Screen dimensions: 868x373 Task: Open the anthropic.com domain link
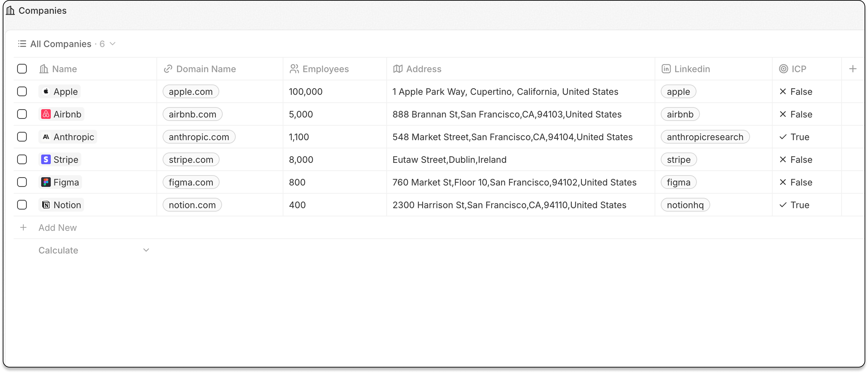tap(199, 137)
